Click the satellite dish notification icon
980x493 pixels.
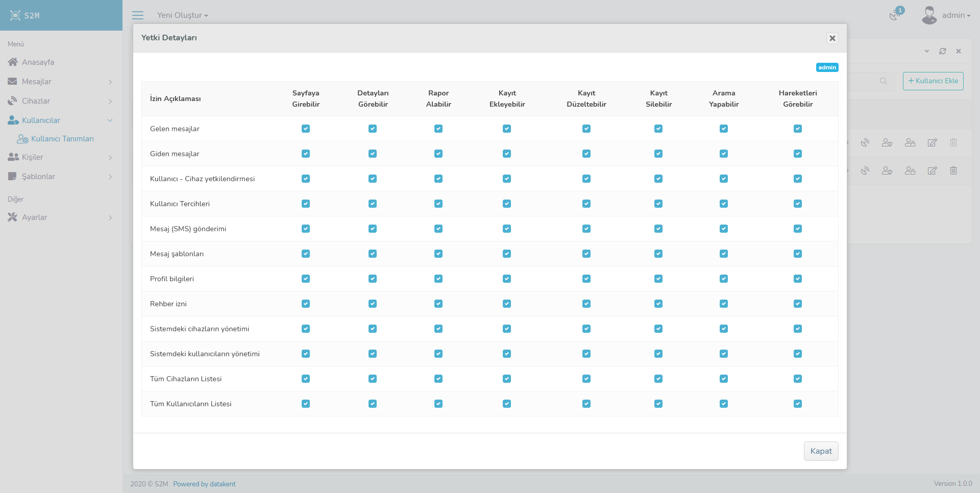[x=894, y=15]
